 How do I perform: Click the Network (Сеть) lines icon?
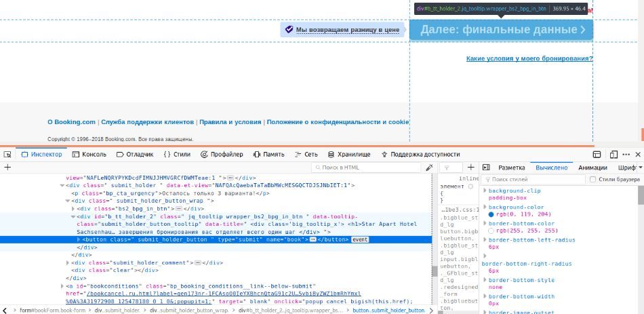click(298, 155)
